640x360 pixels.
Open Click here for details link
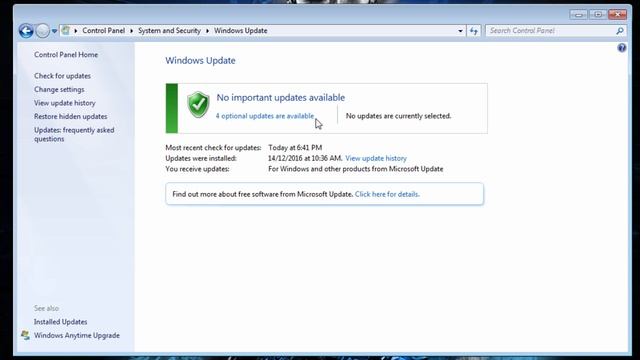click(387, 194)
